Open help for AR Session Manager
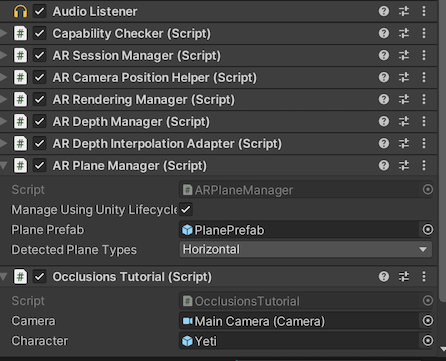Viewport: 446px width, 361px height. coord(384,55)
